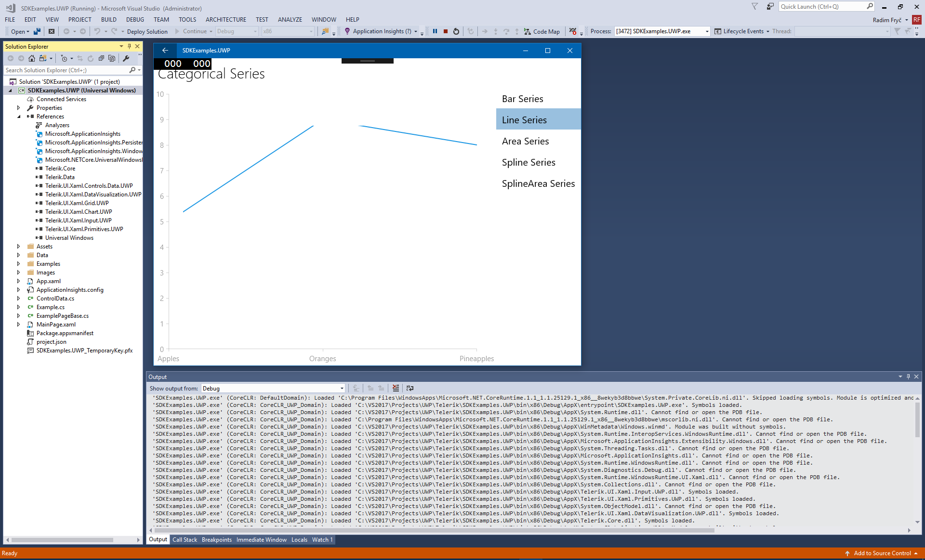The width and height of the screenshot is (925, 560).
Task: Click Solution Explorer Home icon
Action: click(32, 58)
